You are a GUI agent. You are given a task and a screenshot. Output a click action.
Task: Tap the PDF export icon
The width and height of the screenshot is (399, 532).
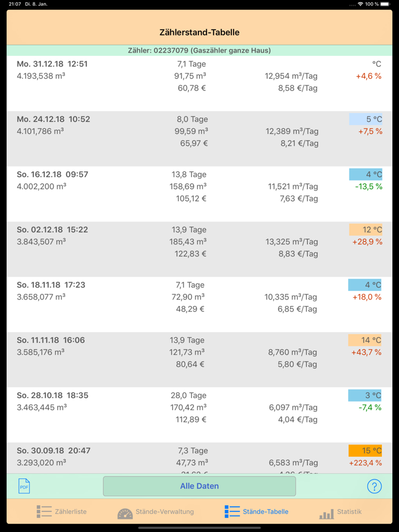[24, 486]
